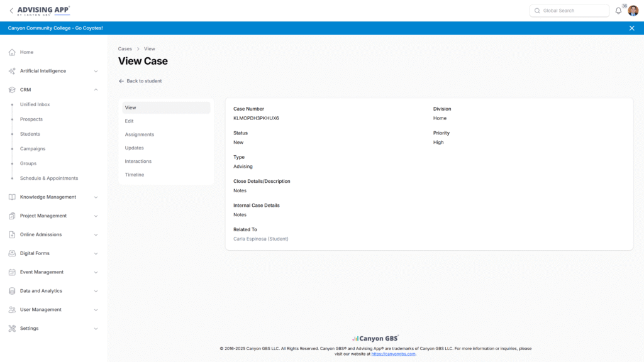Screen dimensions: 644x362
Task: Open the Assignments tab
Action: coord(140,134)
